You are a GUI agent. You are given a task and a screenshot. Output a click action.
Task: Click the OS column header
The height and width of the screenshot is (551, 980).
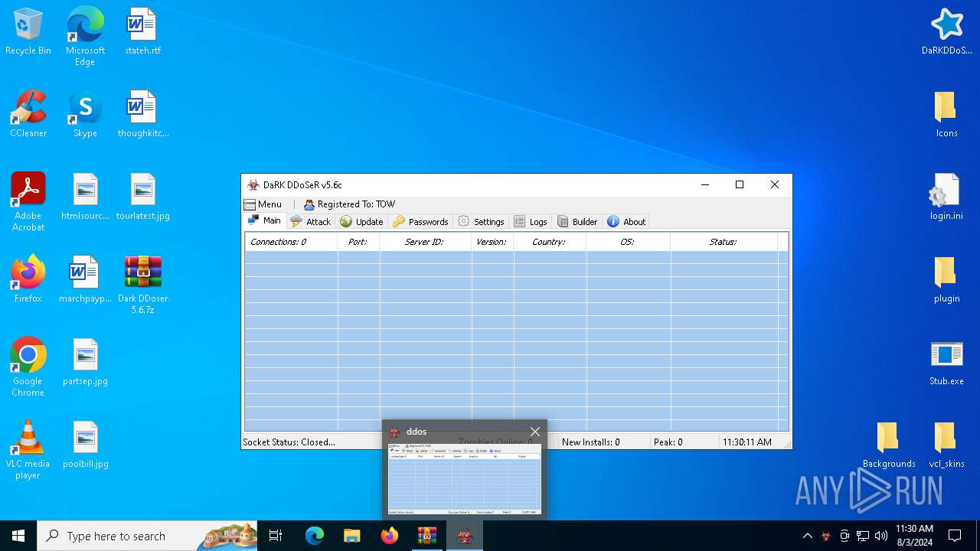[x=628, y=242]
